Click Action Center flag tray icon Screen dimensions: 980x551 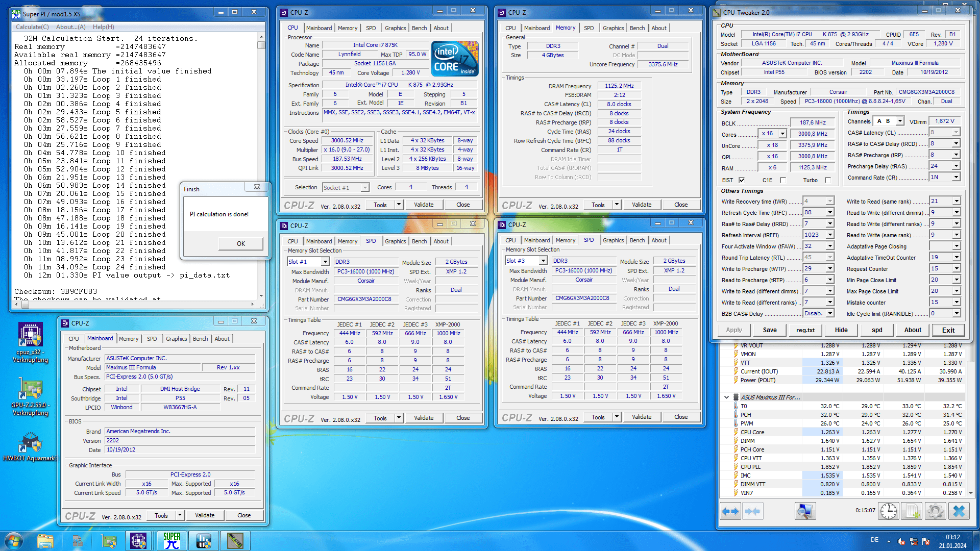click(926, 541)
